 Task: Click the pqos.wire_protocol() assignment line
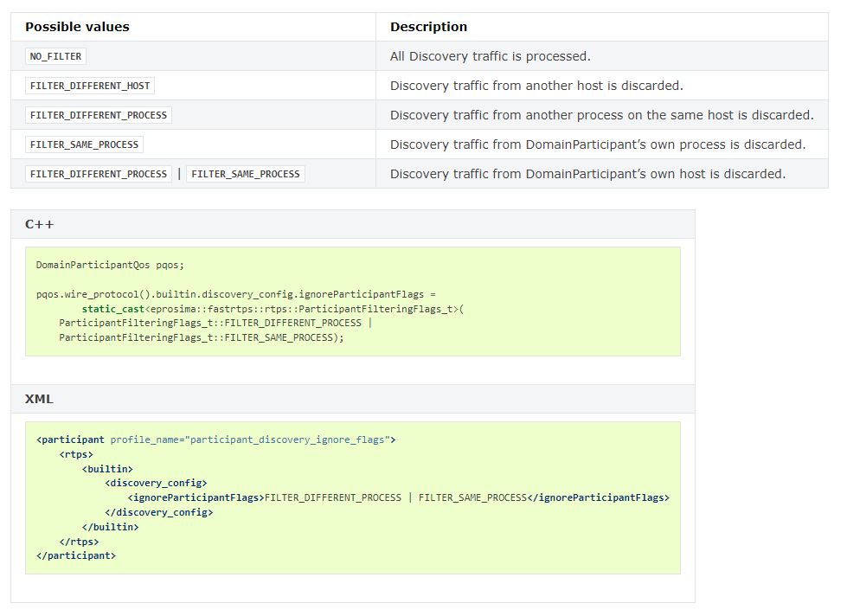pyautogui.click(x=235, y=294)
